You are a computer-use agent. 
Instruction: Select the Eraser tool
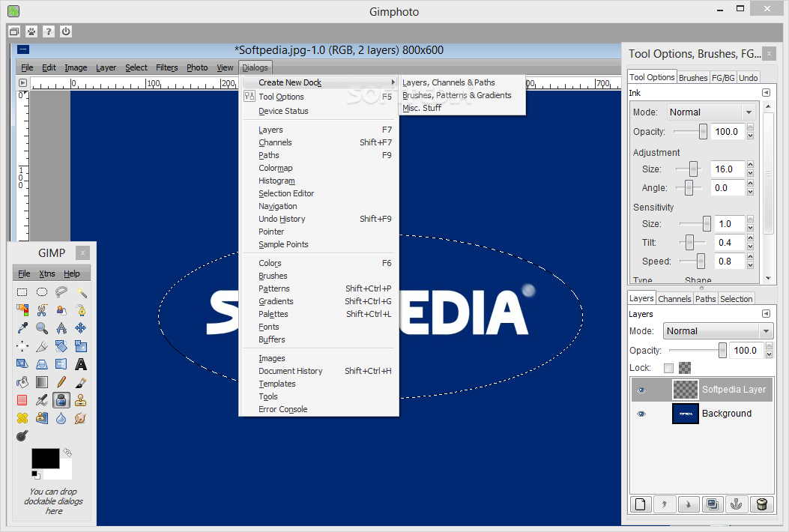coord(22,400)
